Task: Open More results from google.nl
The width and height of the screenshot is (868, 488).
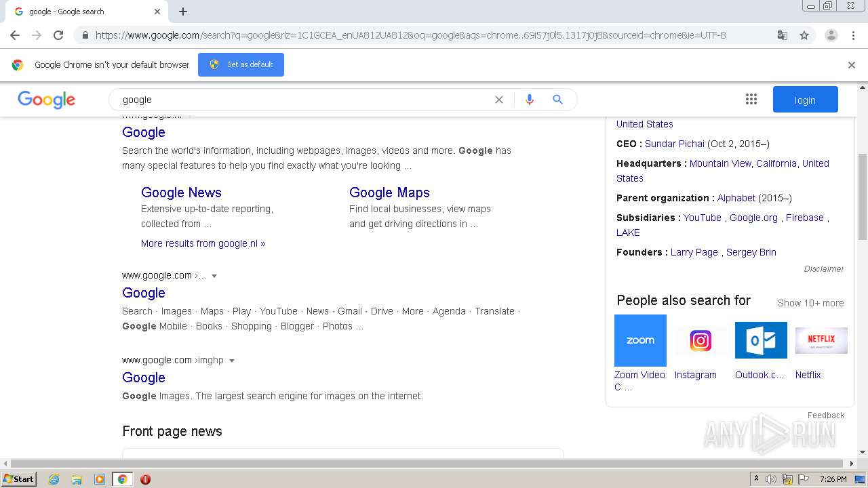Action: tap(203, 243)
